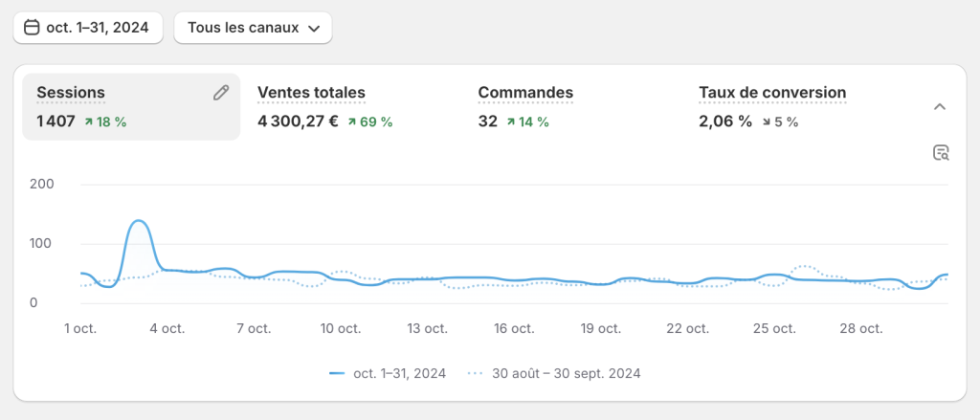The height and width of the screenshot is (420, 980).
Task: Click the green up arrow beside 18 %
Action: (x=89, y=122)
